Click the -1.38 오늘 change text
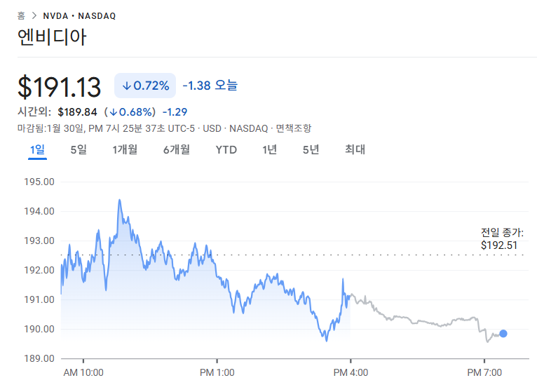This screenshot has height=392, width=537. 210,86
